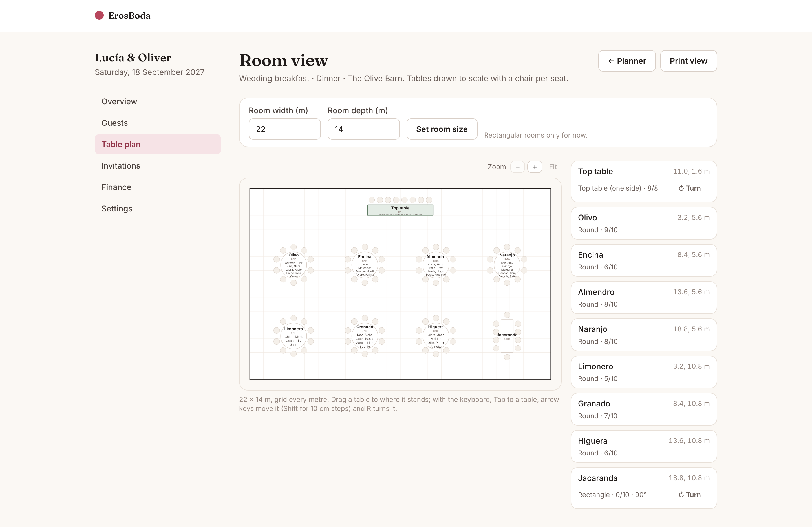The width and height of the screenshot is (812, 527).
Task: Click ErosBoda brand name
Action: tap(129, 15)
